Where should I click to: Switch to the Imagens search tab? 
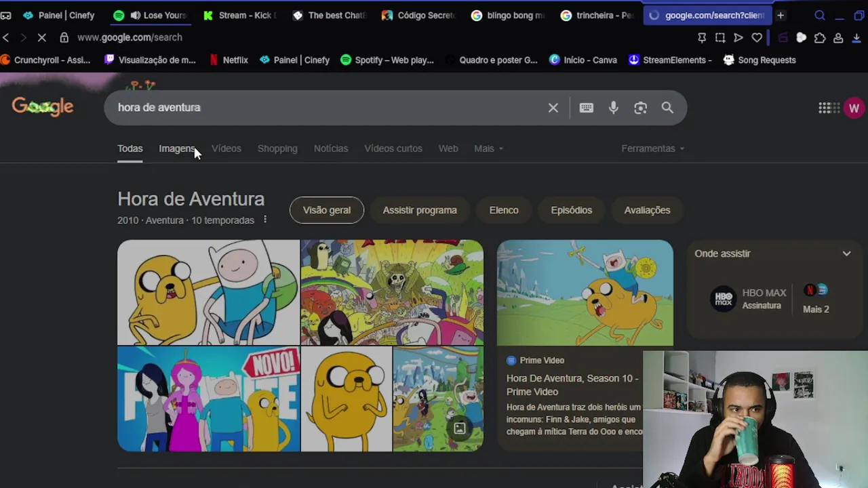pyautogui.click(x=177, y=148)
